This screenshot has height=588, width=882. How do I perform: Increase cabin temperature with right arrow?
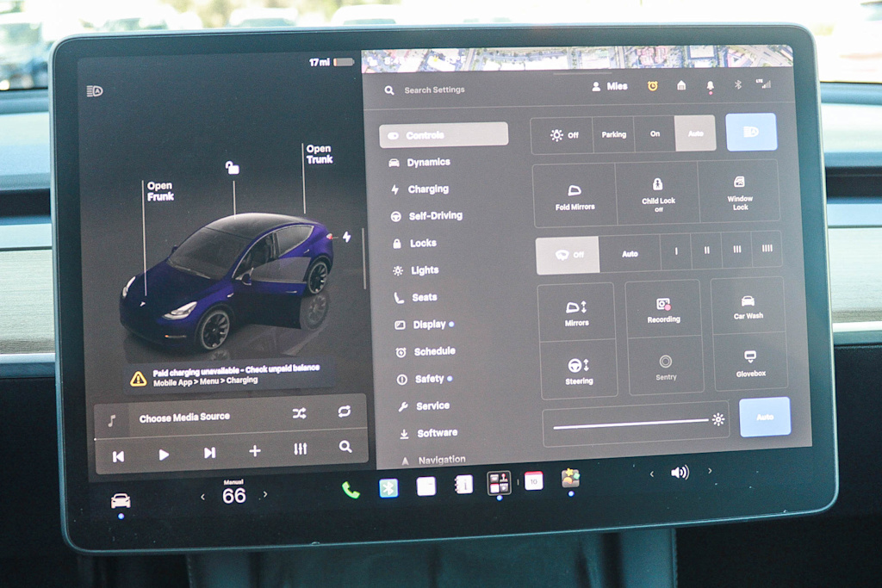tap(265, 495)
